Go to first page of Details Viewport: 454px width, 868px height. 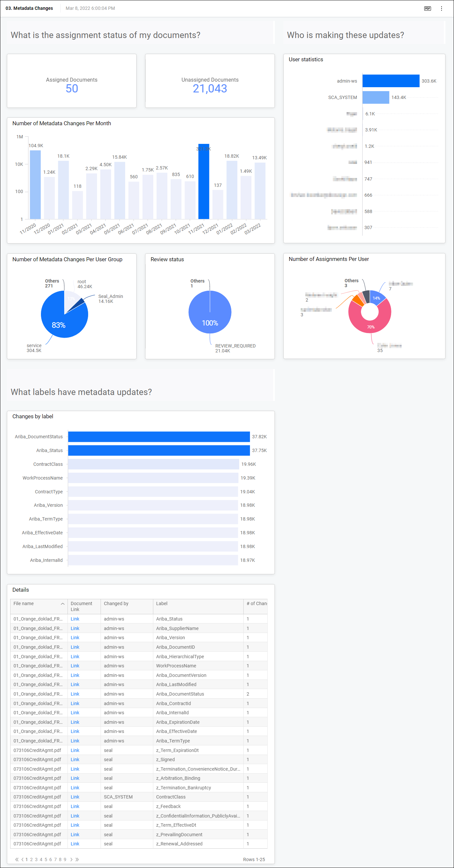[17, 859]
